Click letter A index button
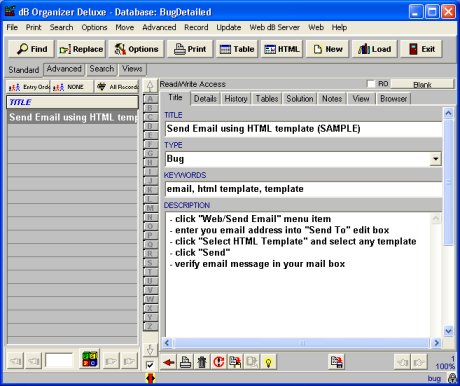This screenshot has width=460, height=386. [150, 99]
